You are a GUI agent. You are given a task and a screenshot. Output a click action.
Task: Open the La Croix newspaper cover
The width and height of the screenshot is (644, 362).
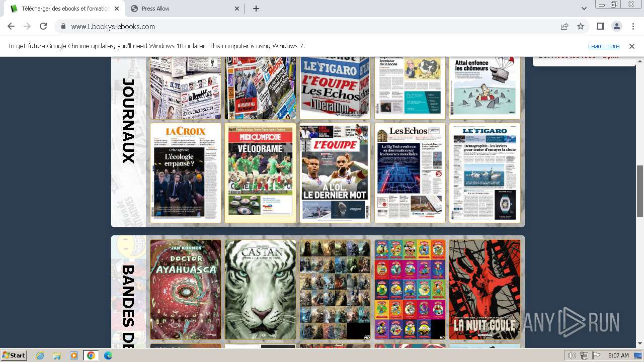click(x=185, y=172)
